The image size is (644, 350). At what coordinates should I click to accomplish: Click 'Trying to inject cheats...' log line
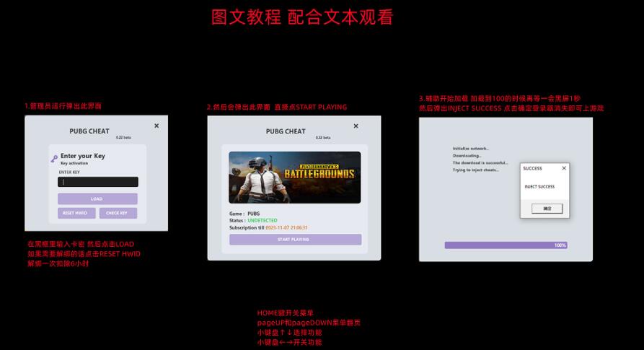475,170
